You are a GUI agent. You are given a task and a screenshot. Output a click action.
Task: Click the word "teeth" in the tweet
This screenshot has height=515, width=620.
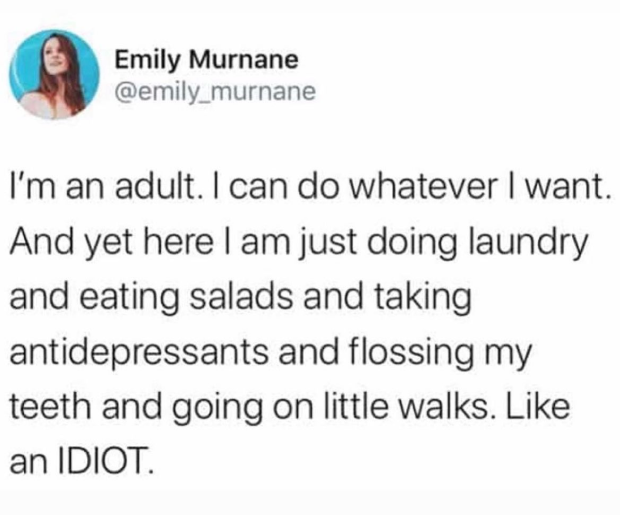(50, 407)
